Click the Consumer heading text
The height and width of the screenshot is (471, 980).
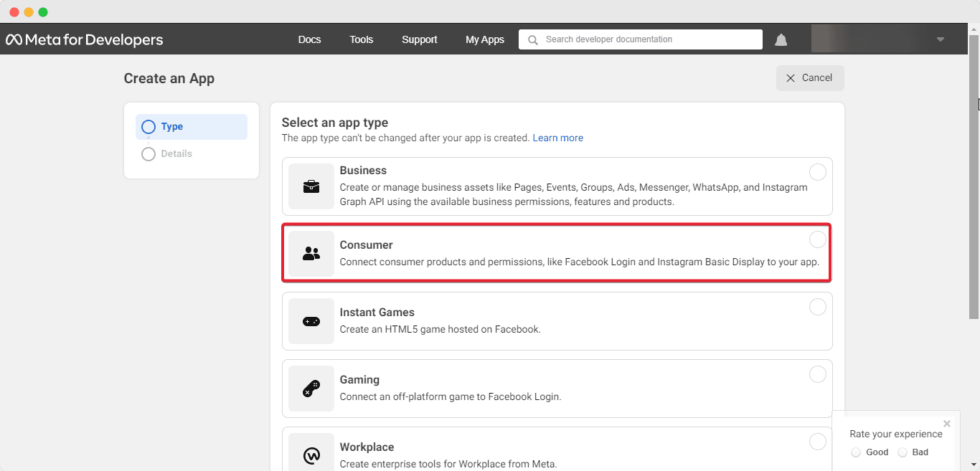(x=367, y=245)
